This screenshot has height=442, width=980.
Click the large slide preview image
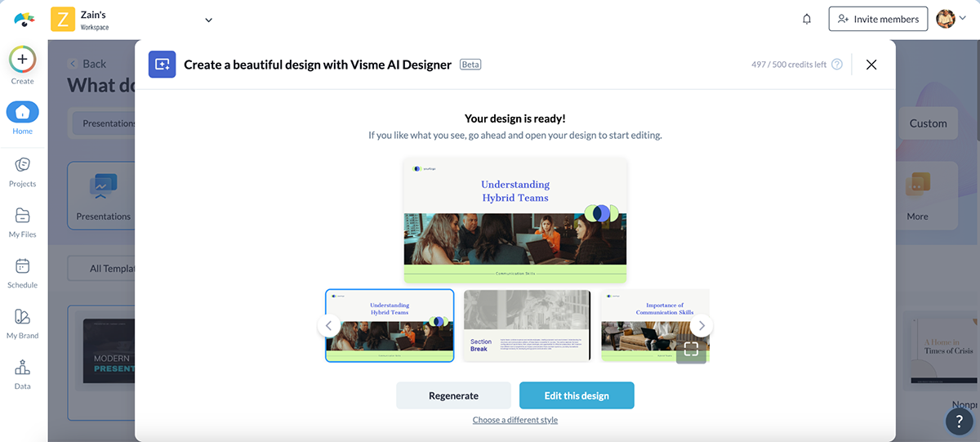515,221
